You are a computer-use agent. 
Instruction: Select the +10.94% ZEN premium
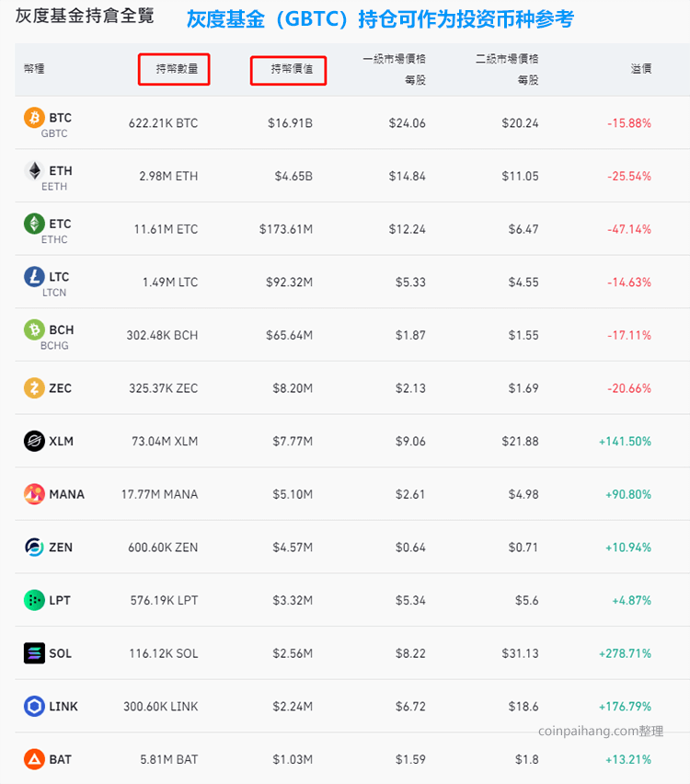pyautogui.click(x=628, y=547)
